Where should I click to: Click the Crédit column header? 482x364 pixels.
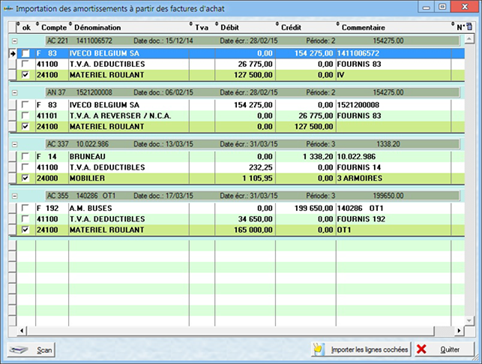(x=306, y=27)
